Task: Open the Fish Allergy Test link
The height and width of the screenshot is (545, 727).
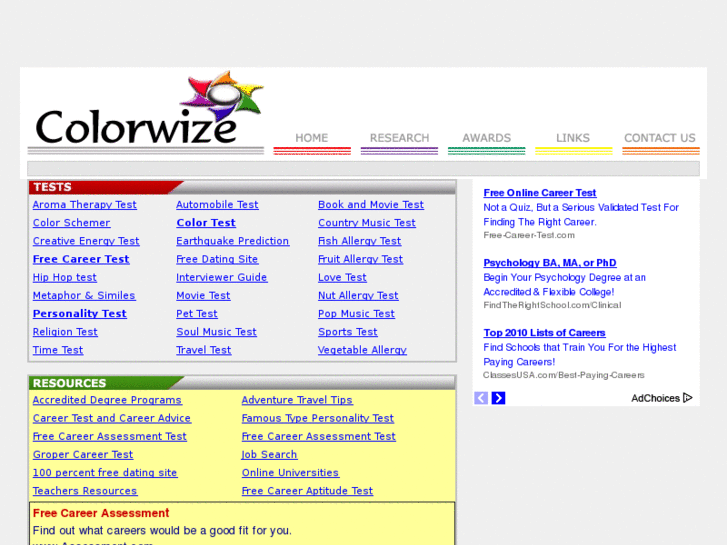Action: [360, 241]
